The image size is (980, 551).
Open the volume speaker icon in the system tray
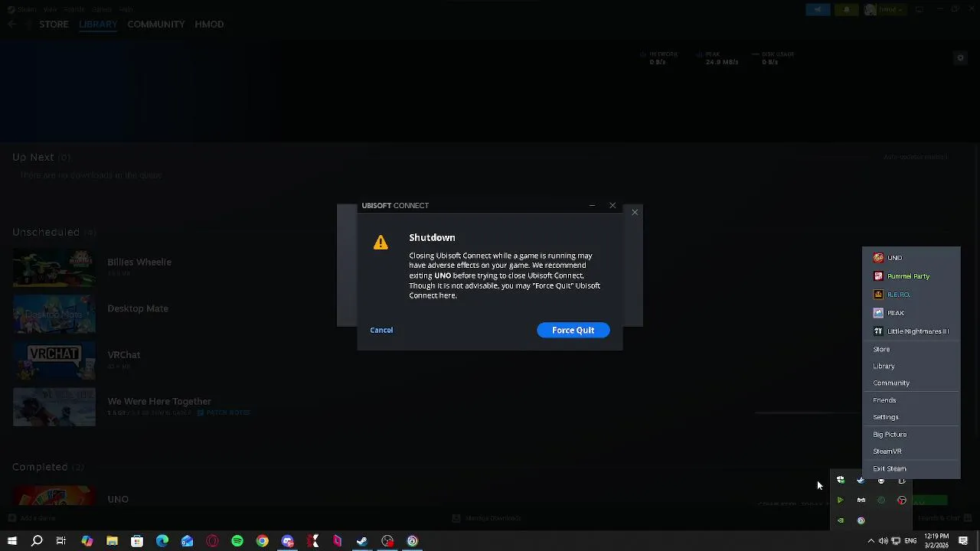point(884,541)
